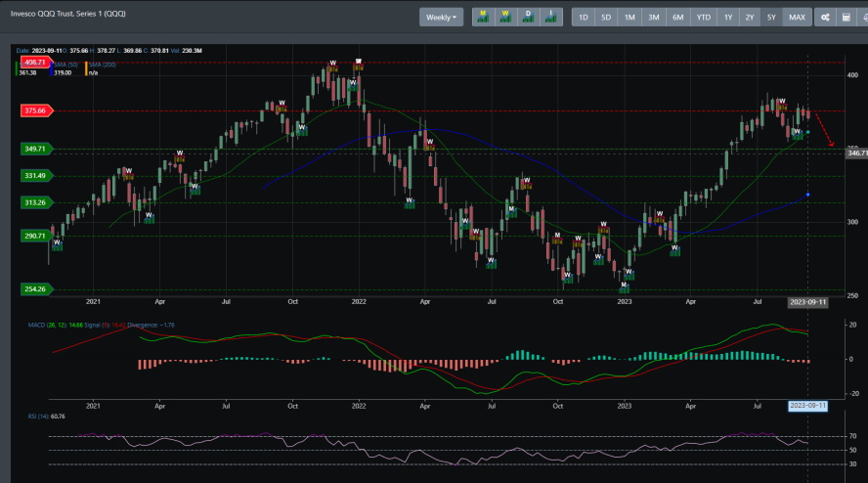
Task: Click the 30 level on RSI axis
Action: pyautogui.click(x=853, y=464)
